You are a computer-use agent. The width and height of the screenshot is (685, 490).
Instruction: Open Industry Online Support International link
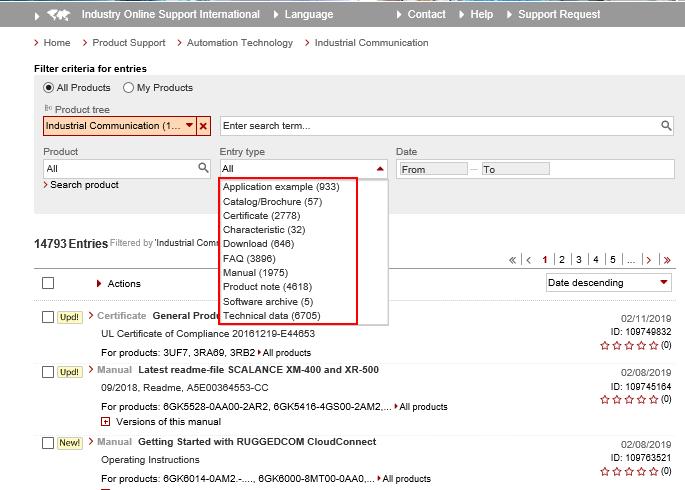coord(170,14)
